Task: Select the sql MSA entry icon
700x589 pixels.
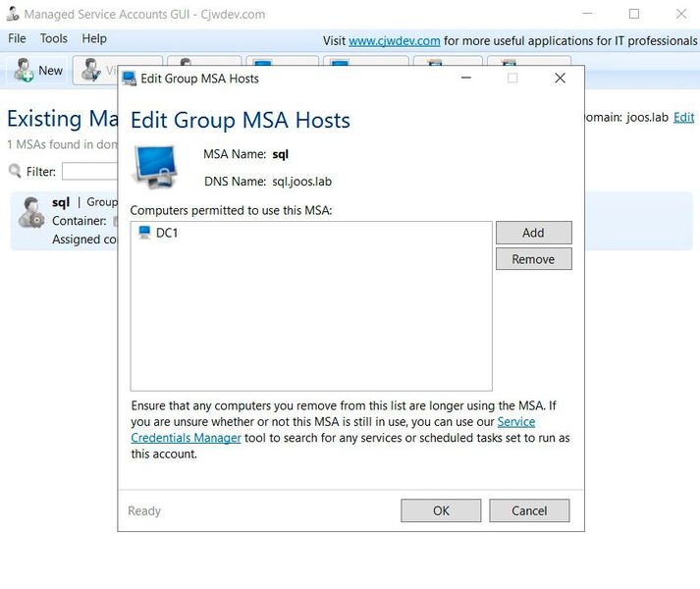Action: click(30, 212)
